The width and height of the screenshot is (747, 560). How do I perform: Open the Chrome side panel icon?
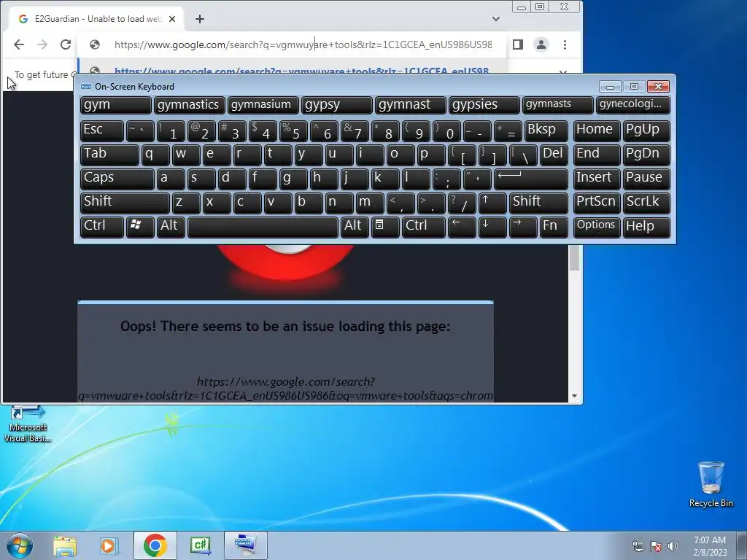pyautogui.click(x=518, y=44)
